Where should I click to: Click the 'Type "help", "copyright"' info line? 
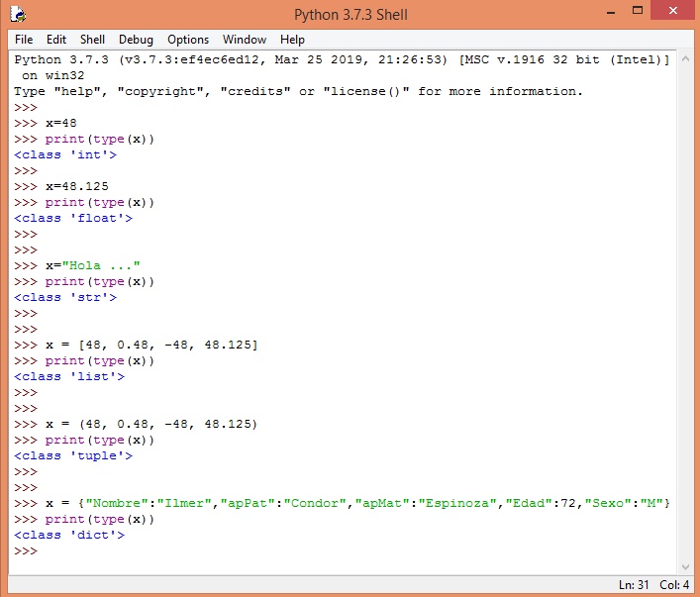coord(298,91)
